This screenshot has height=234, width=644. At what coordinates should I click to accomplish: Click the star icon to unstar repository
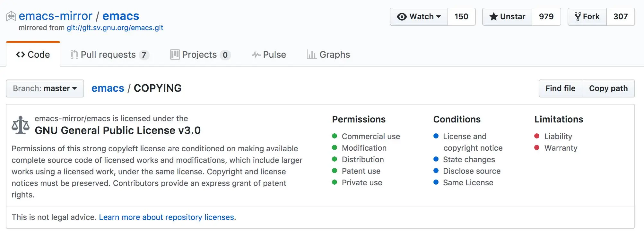493,17
